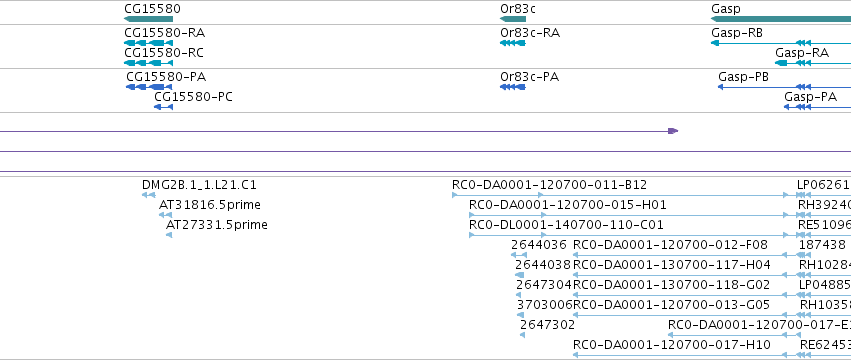851x360 pixels.
Task: Select the AT27331.5prime EST label
Action: 217,225
